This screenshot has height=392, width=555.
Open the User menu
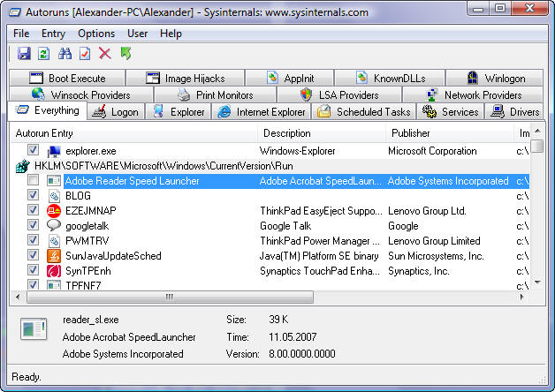pyautogui.click(x=137, y=34)
